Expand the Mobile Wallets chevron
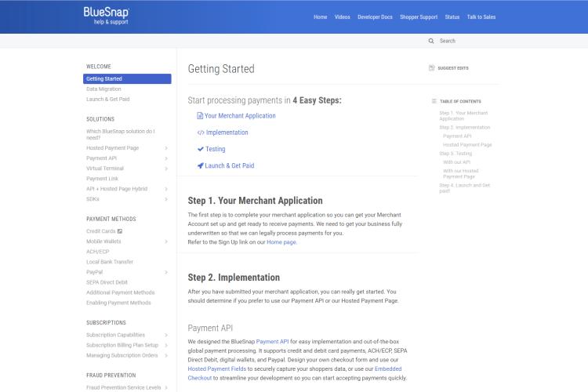Screen dimensions: 588x392 pos(165,241)
